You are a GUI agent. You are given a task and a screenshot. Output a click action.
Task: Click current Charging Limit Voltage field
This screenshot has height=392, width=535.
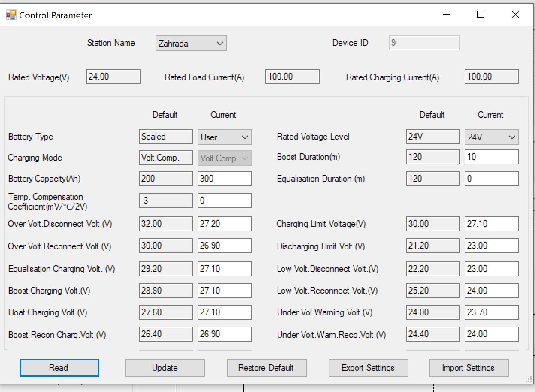tap(491, 224)
